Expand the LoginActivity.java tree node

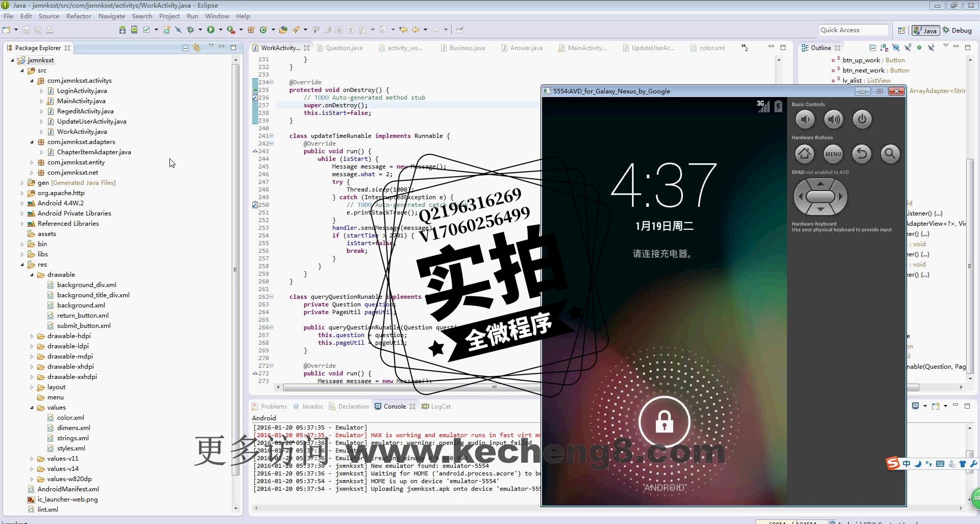41,91
